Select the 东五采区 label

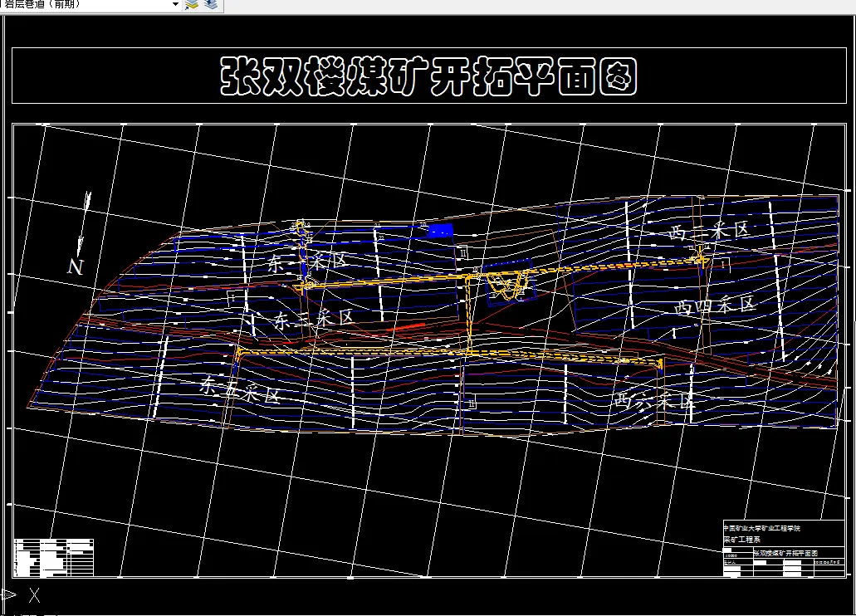[x=240, y=389]
